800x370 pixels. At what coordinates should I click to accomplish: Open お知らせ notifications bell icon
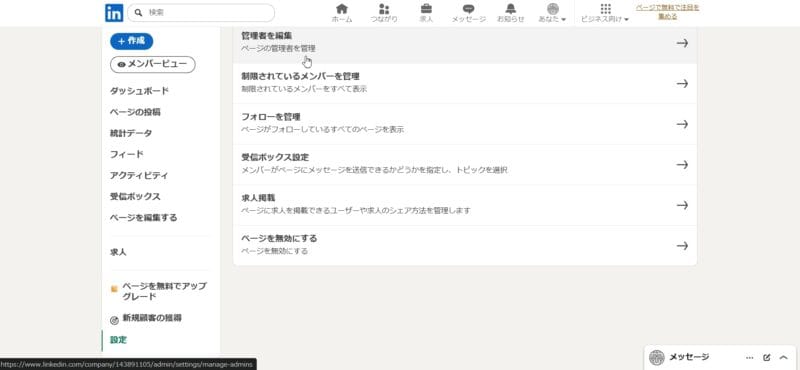pyautogui.click(x=511, y=13)
